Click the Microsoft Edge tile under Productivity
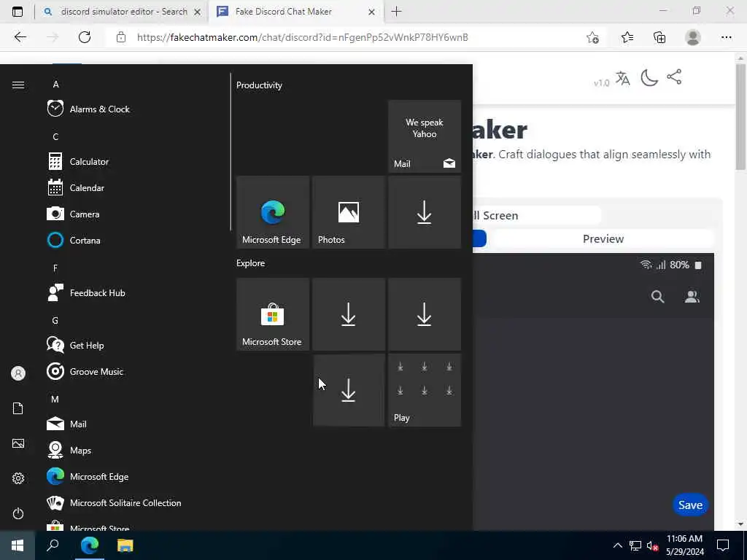The image size is (747, 560). [x=273, y=212]
